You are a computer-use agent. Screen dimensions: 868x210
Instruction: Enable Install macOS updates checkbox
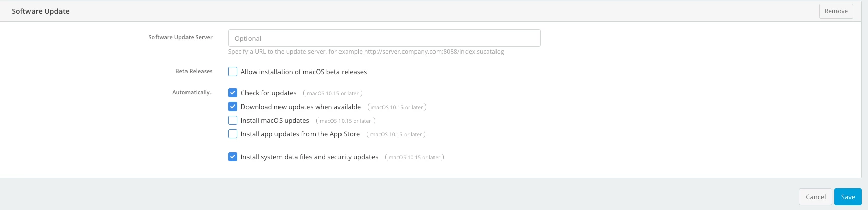coord(233,120)
